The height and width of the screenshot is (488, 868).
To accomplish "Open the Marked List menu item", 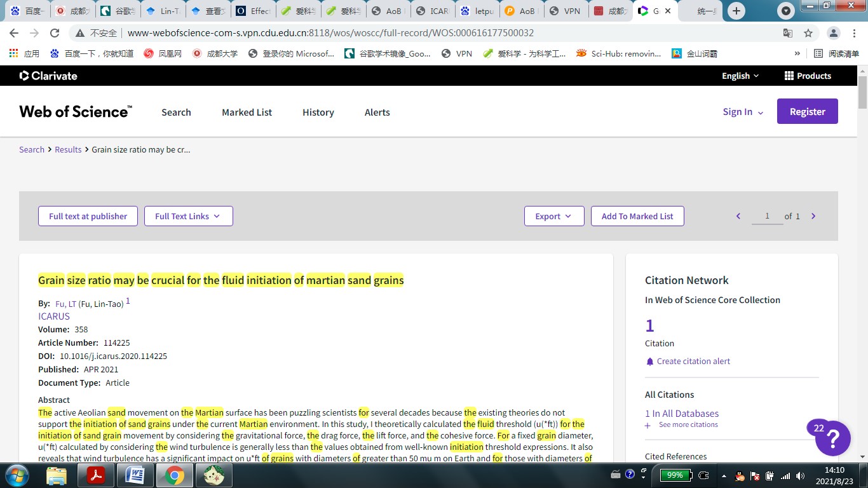I will coord(247,112).
